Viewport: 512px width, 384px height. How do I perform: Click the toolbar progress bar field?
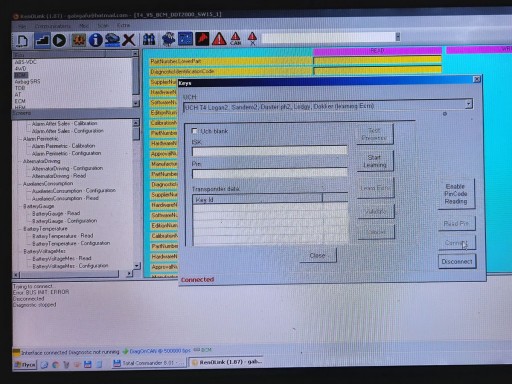(330, 37)
